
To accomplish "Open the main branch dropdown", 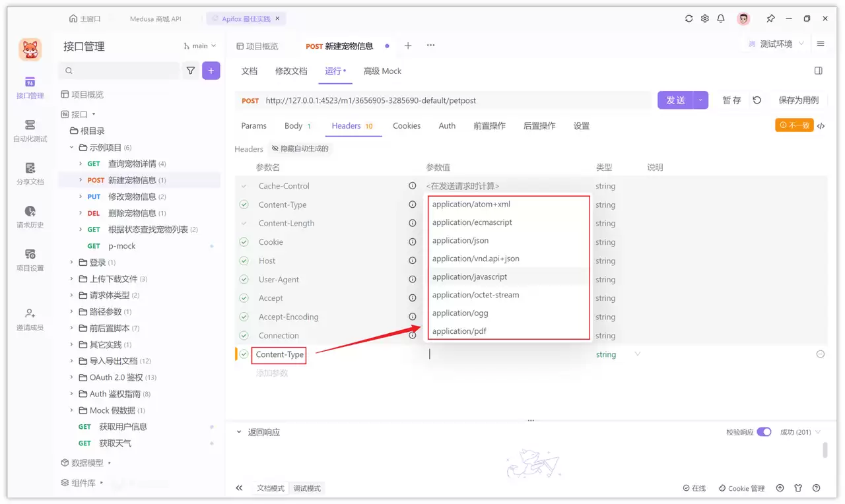I will click(x=200, y=46).
